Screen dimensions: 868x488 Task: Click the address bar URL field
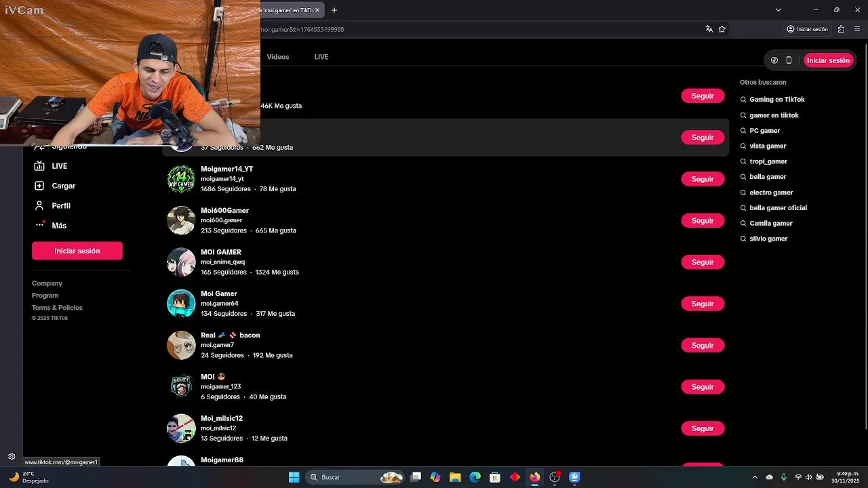[x=475, y=30]
